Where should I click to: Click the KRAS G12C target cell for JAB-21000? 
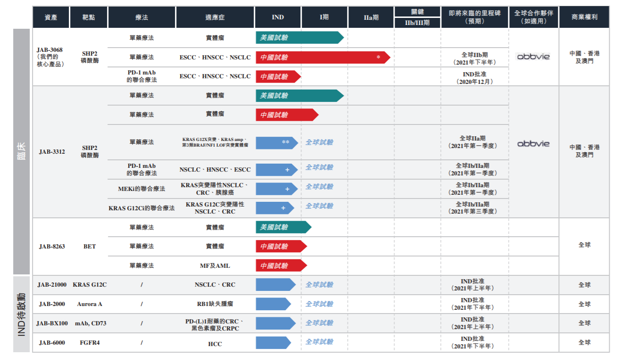[x=90, y=285]
